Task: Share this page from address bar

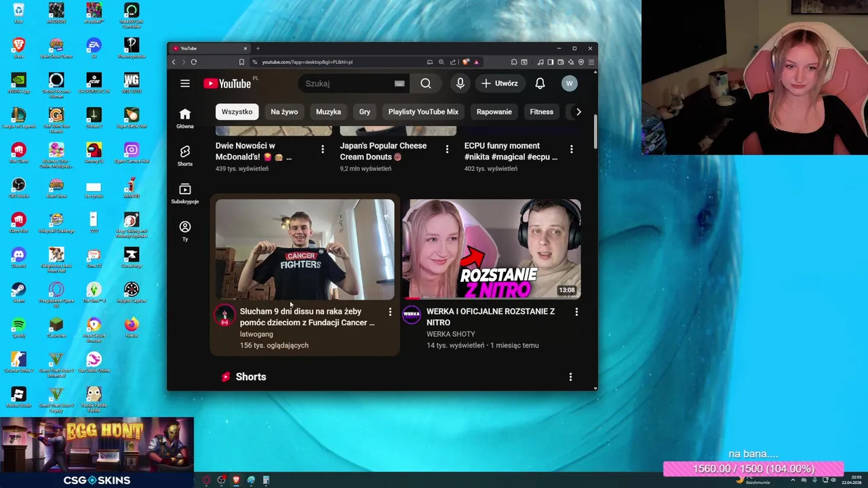Action: click(x=453, y=62)
